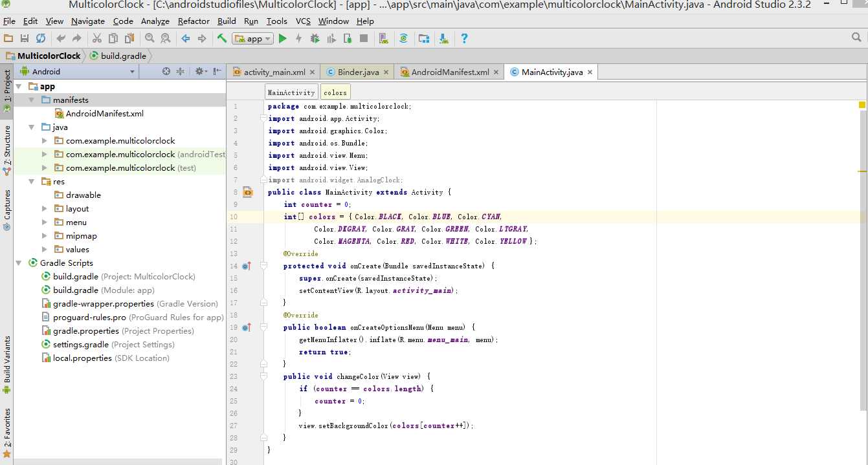
Task: Open the app run configuration dropdown
Action: [x=254, y=39]
